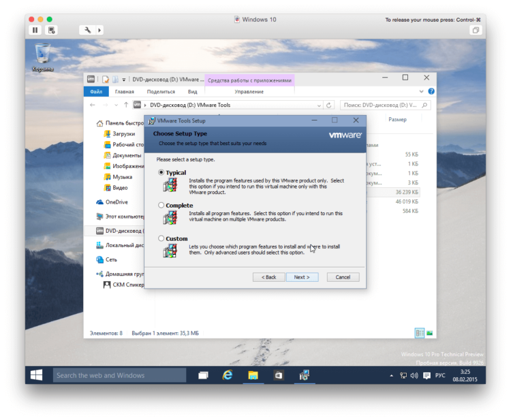Switch РУС input language indicator
The image size is (511, 420).
[440, 375]
